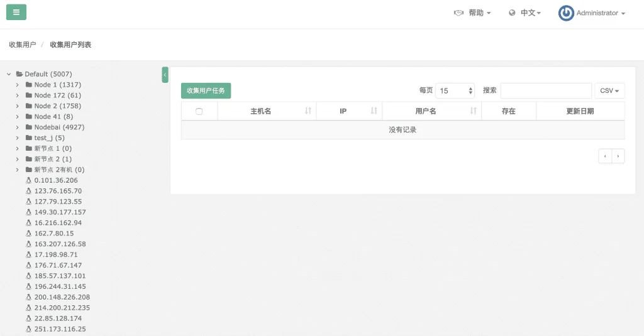This screenshot has height=336, width=644.
Task: Open the green hamburger sidebar menu
Action: coord(16,13)
